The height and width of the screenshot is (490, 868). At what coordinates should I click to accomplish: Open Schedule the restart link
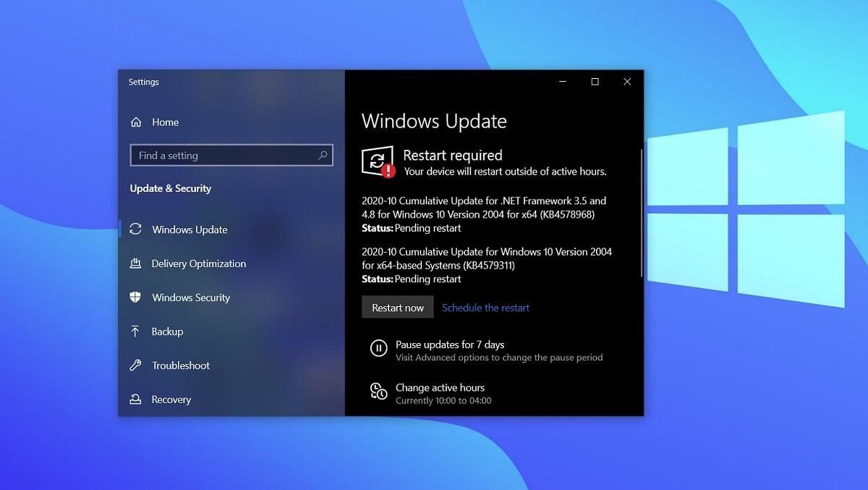[x=485, y=307]
